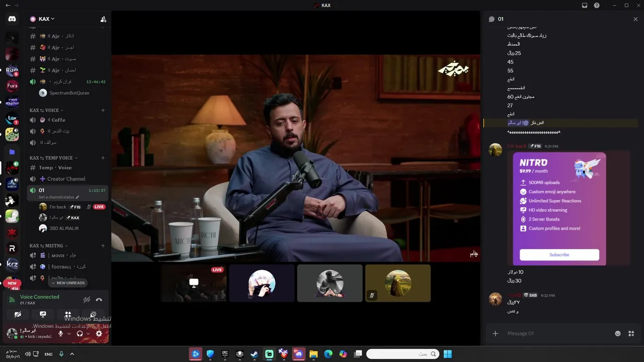Edit channel status pencil icon
The image size is (644, 362).
point(77,197)
